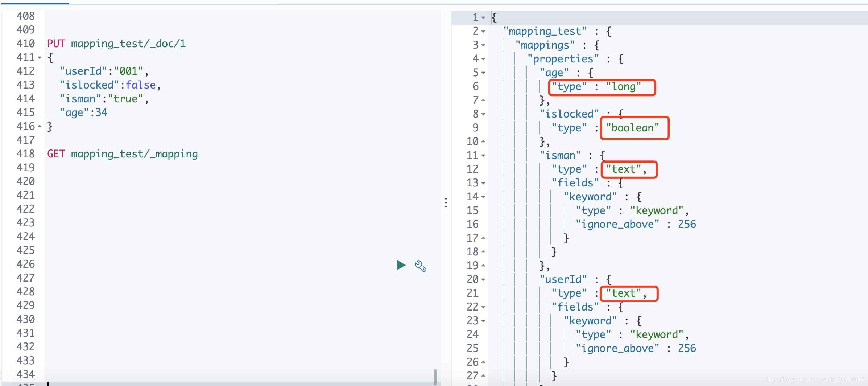Run the request with the green play icon
The height and width of the screenshot is (386, 868).
coord(401,265)
